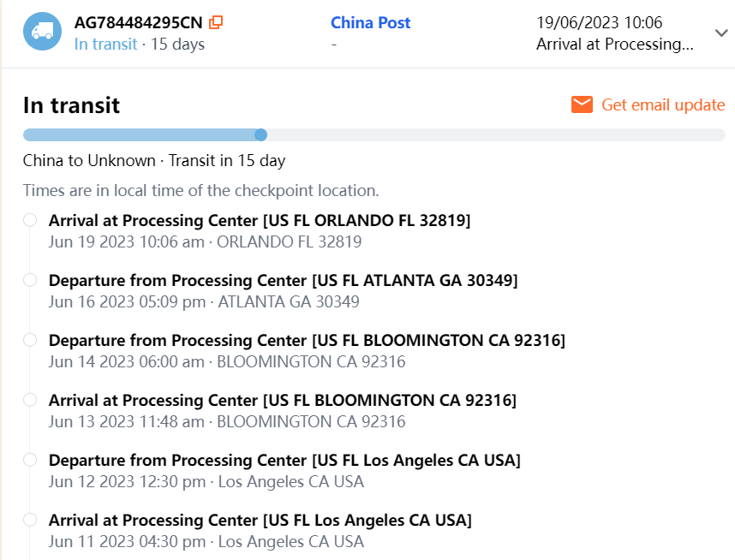Click the Jun 12 2023 12:30 pm timestamp
This screenshot has width=735, height=560.
point(127,481)
